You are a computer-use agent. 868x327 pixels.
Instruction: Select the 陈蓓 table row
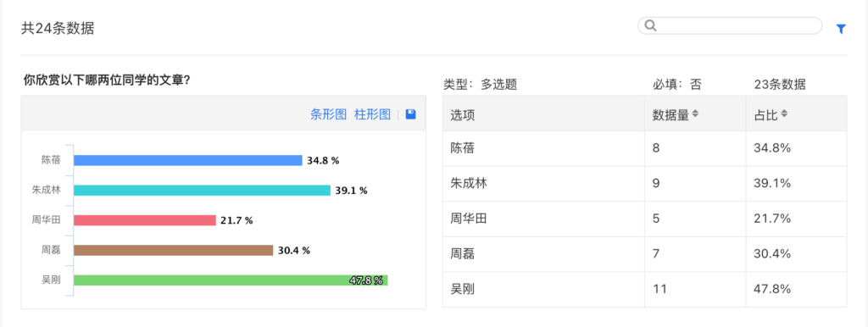pos(645,148)
